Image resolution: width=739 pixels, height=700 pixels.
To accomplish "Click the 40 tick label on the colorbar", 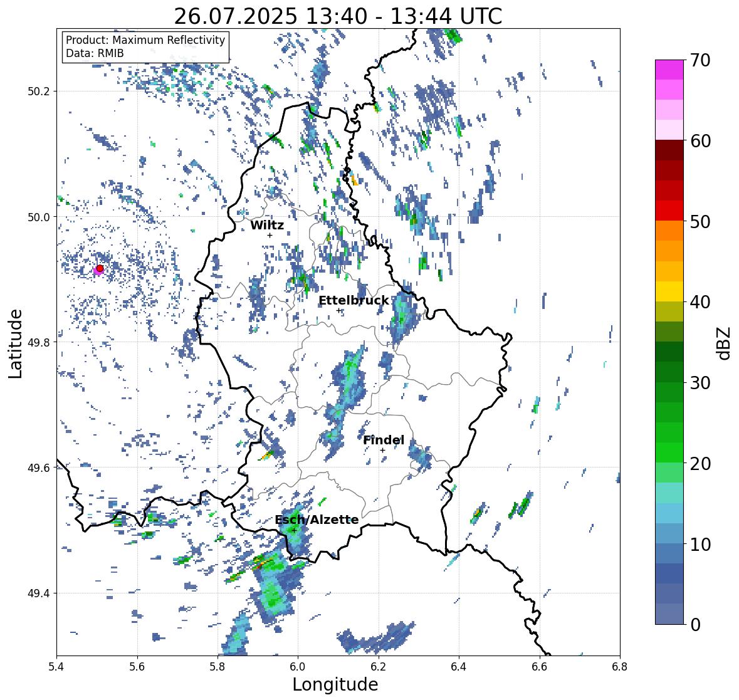I will [700, 302].
